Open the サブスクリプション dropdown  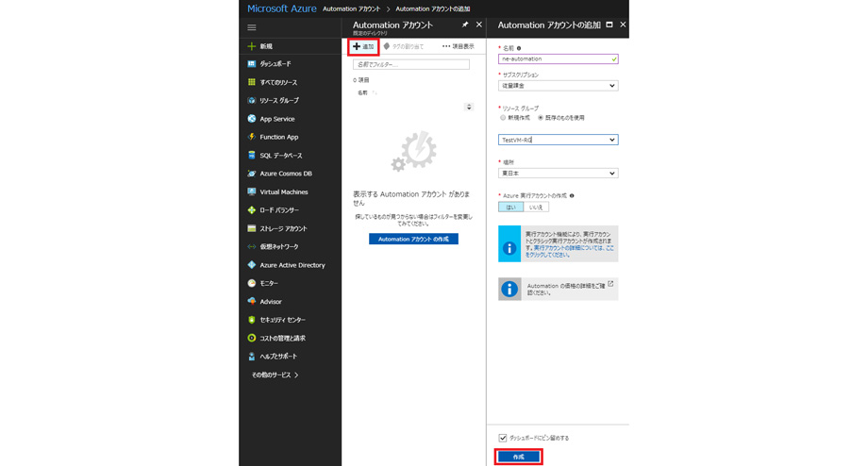[558, 86]
